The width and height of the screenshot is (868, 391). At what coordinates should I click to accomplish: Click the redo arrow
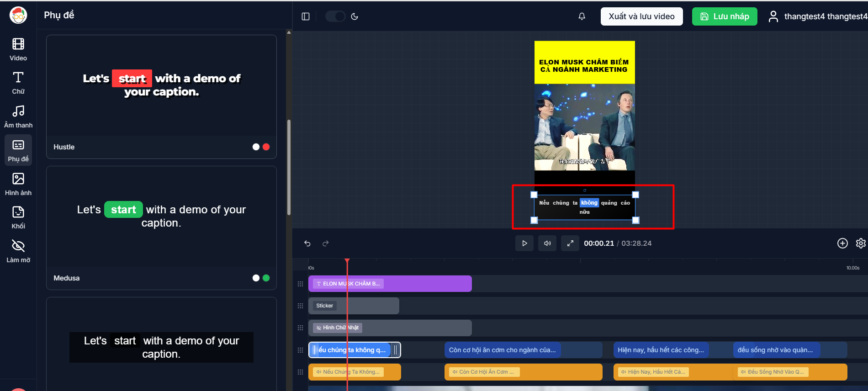326,243
